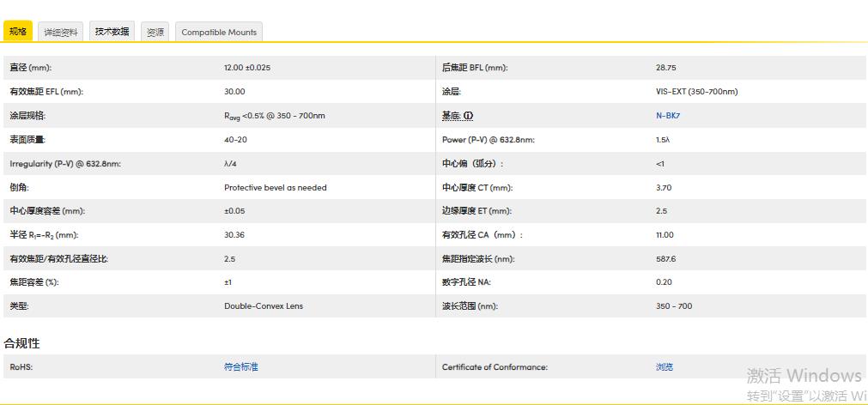Click the 合规性 section heading
The height and width of the screenshot is (405, 868).
[x=21, y=343]
